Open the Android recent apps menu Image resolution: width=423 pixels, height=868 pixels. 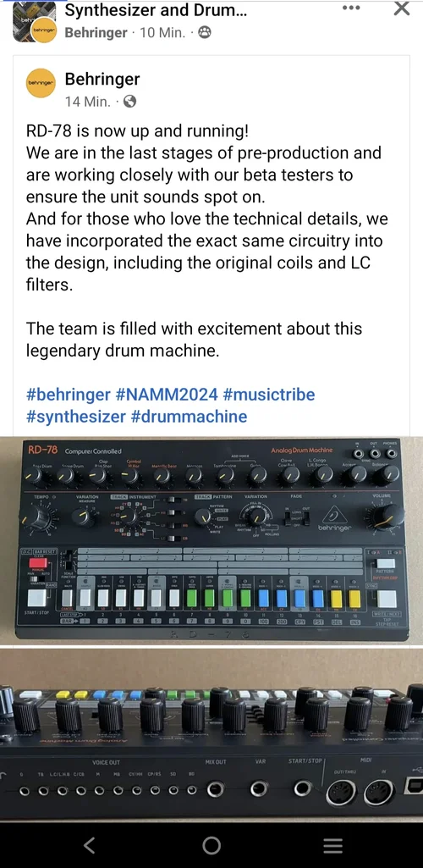tap(332, 845)
